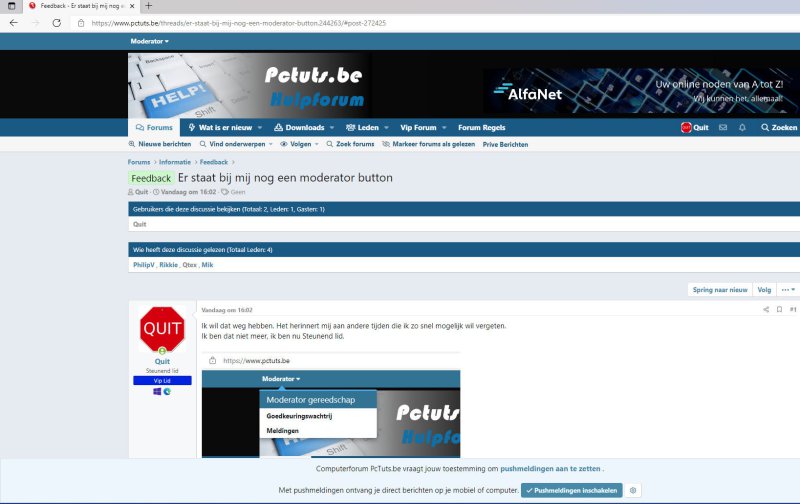Click the push notification settings gear icon
The width and height of the screenshot is (800, 504).
633,490
